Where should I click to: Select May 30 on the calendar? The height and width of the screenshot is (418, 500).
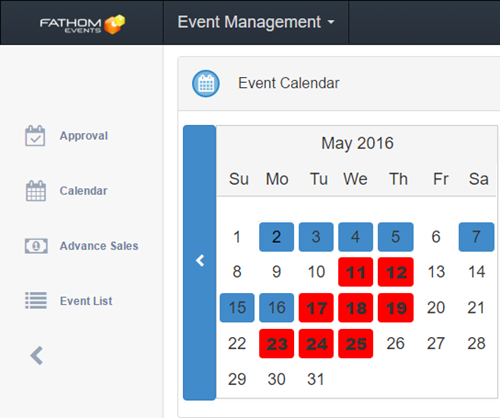coord(277,379)
